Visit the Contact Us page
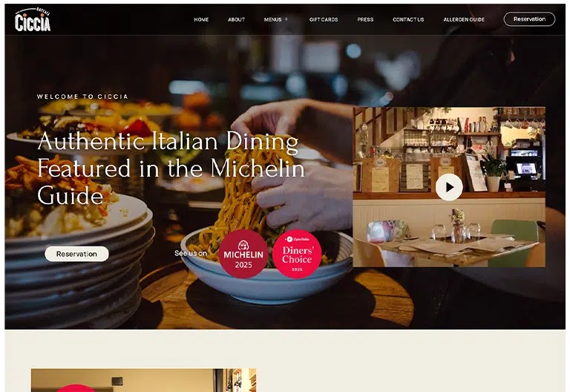The height and width of the screenshot is (392, 570). [x=408, y=19]
